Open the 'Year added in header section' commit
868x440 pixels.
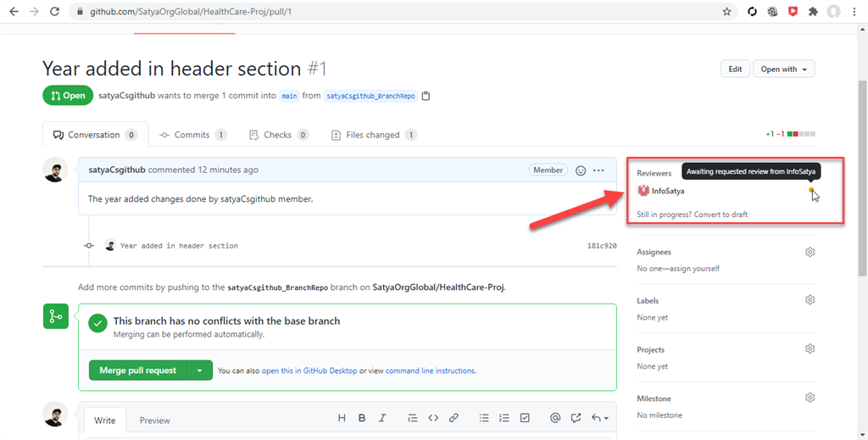point(179,246)
